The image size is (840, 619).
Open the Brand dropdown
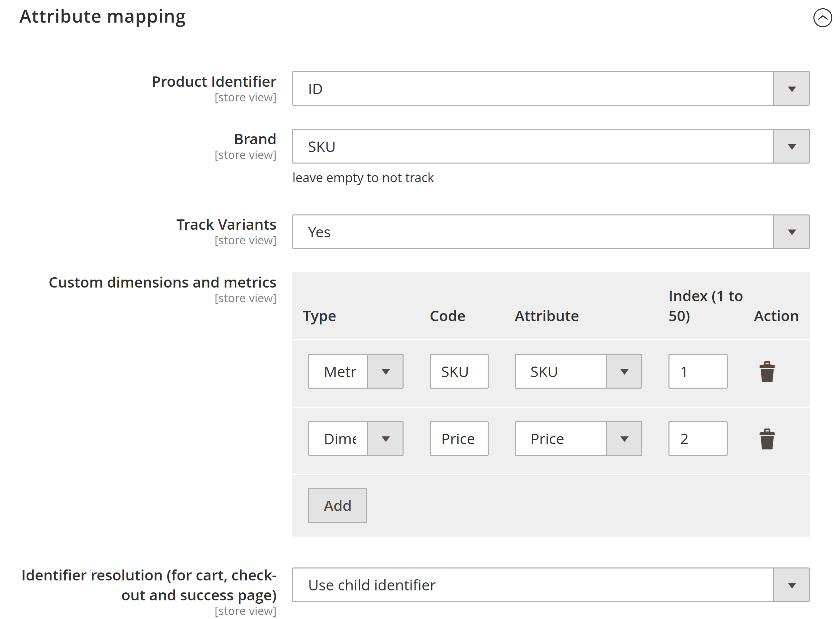click(550, 146)
